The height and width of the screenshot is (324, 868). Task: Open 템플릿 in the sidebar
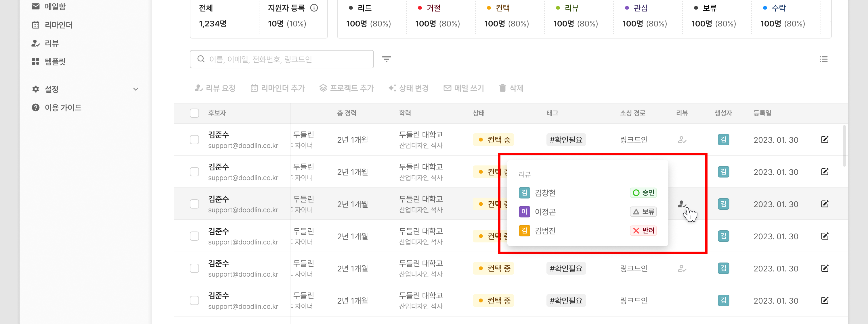point(55,61)
